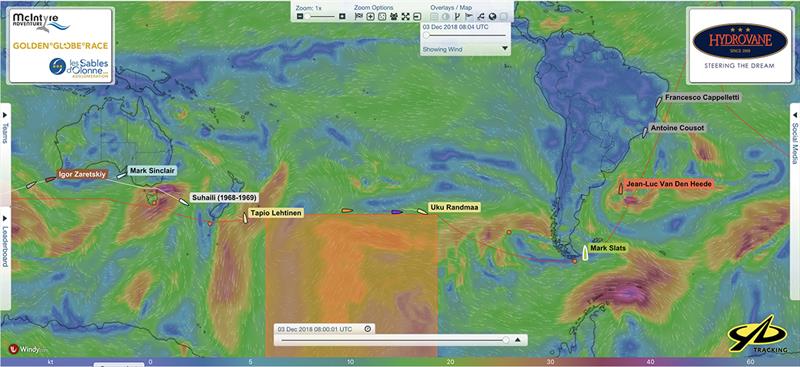Viewport: 800px width, 367px height.
Task: Click Suhaili white boat marker
Action: [x=184, y=202]
